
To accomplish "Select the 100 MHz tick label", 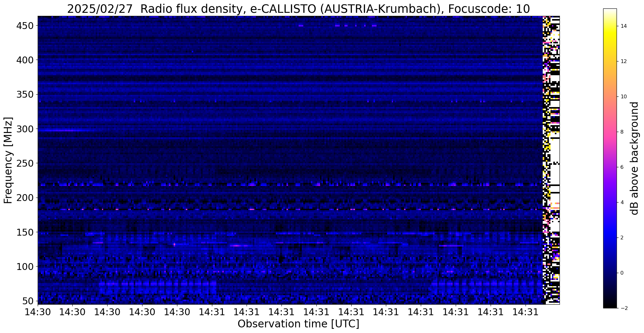I will coord(25,267).
